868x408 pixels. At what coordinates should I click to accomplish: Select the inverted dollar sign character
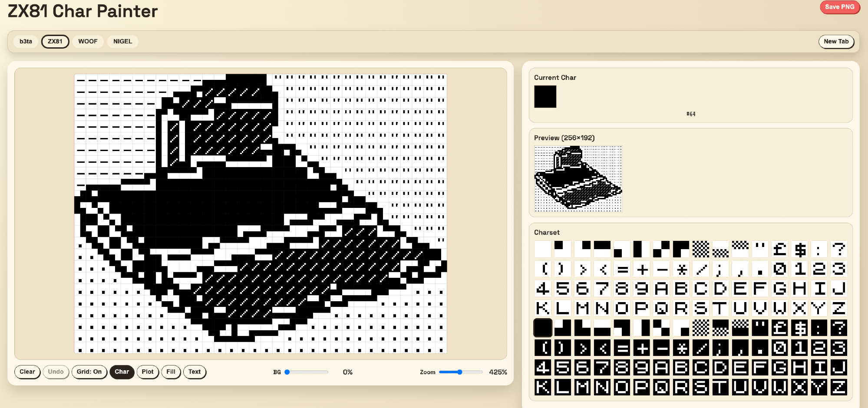click(x=800, y=328)
